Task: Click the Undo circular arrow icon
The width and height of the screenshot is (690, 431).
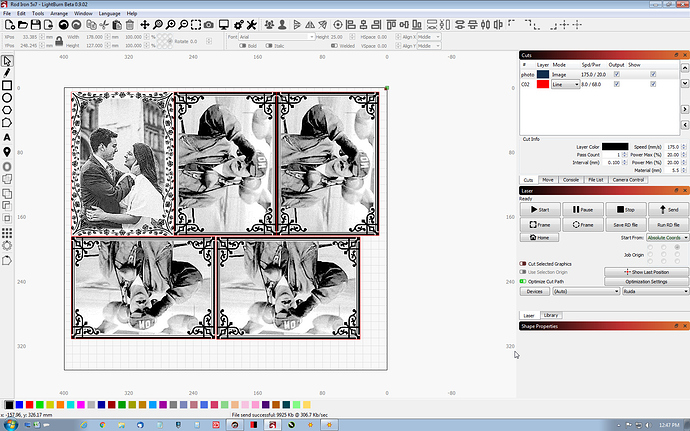Action: [64, 25]
